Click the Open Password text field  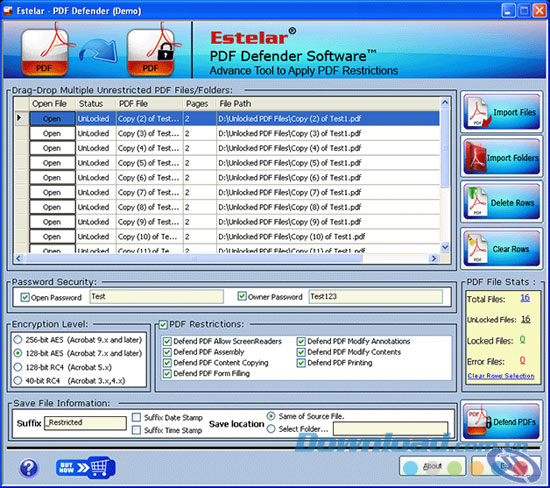(x=156, y=297)
